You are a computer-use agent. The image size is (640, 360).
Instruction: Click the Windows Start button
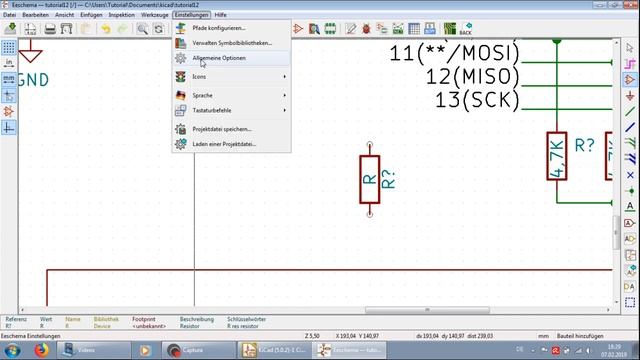pos(13,350)
